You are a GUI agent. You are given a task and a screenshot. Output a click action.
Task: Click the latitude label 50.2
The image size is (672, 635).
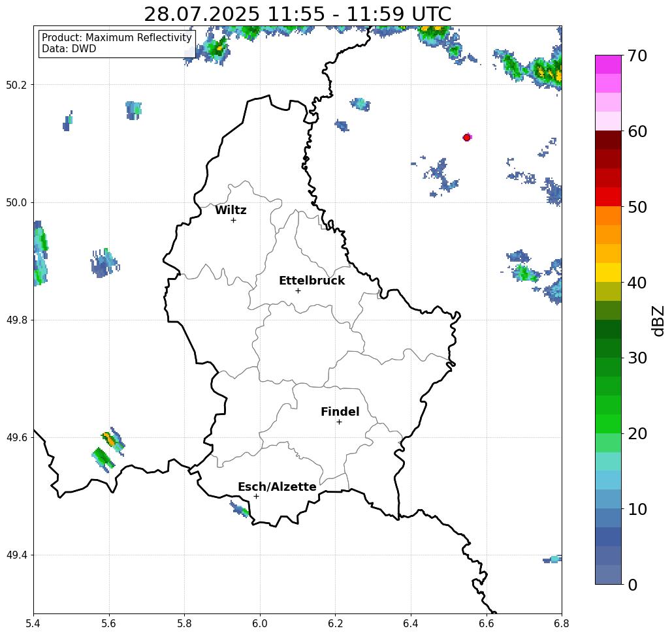coord(16,85)
